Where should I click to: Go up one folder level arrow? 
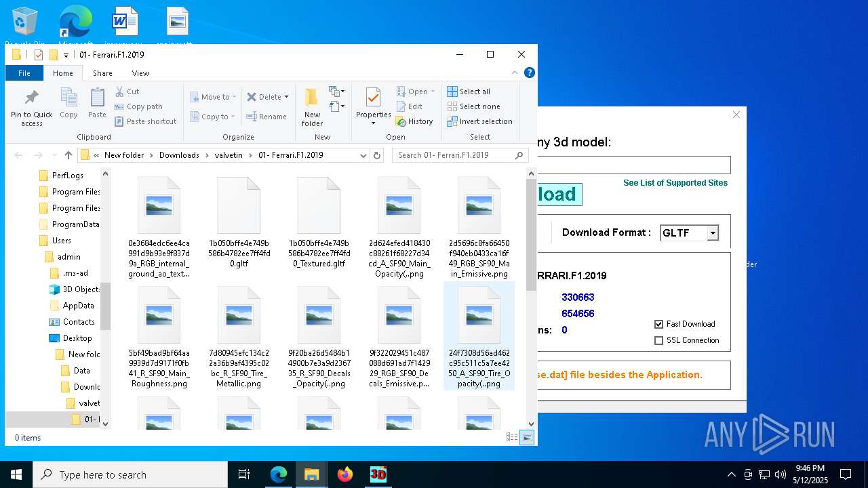click(68, 155)
